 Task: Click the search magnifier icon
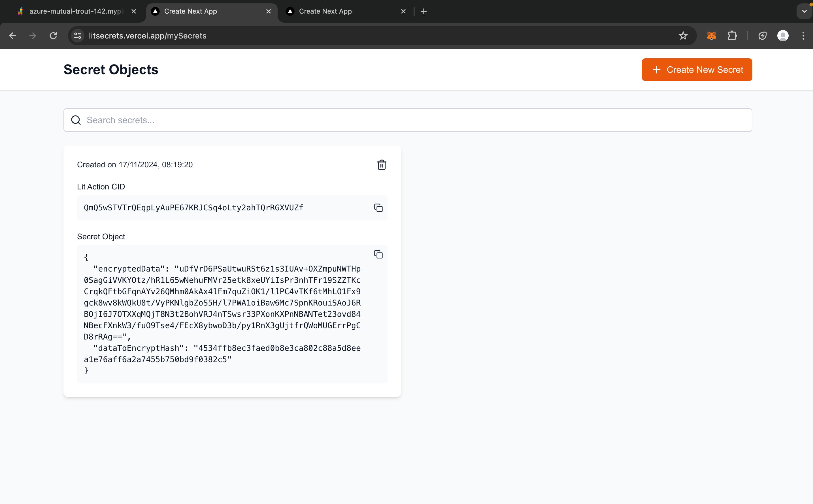coord(76,120)
